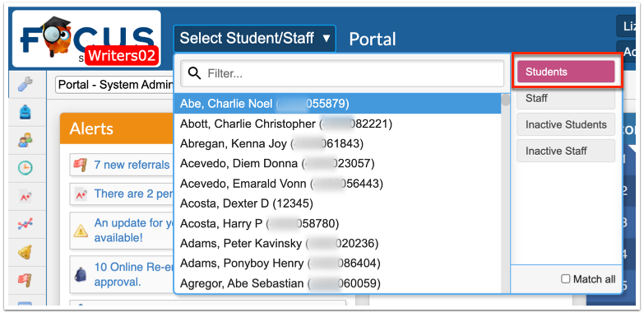Open the golden bell icon in sidebar
Viewport: 644px width, 313px height.
tap(25, 252)
